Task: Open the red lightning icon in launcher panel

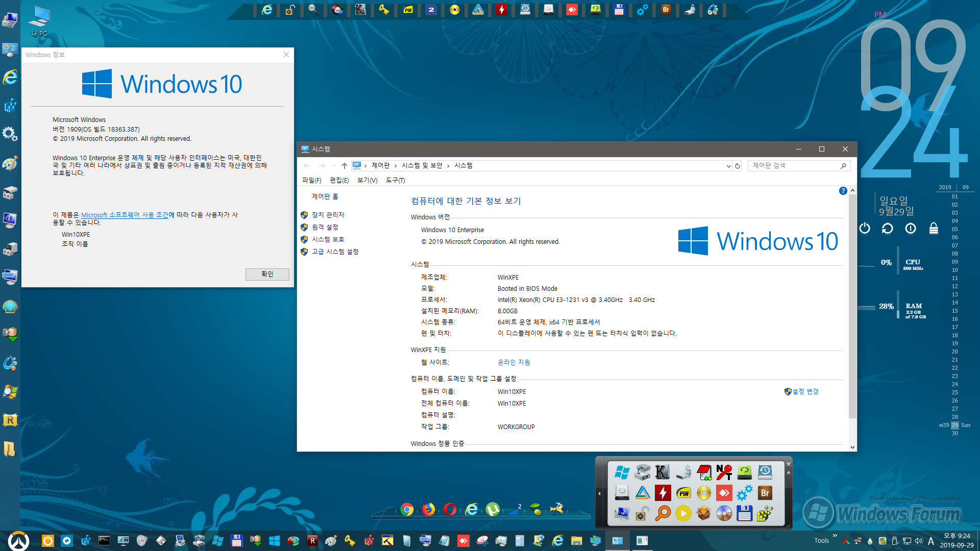Action: coord(663,493)
